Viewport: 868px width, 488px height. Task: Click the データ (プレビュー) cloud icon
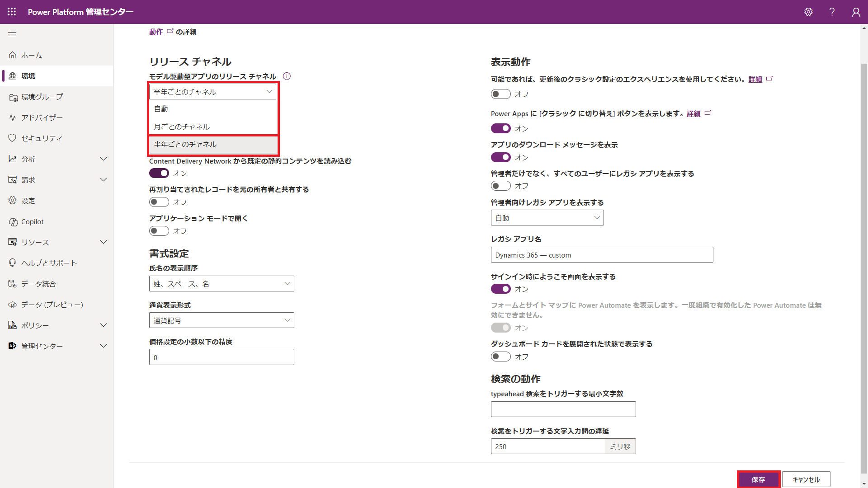(12, 305)
